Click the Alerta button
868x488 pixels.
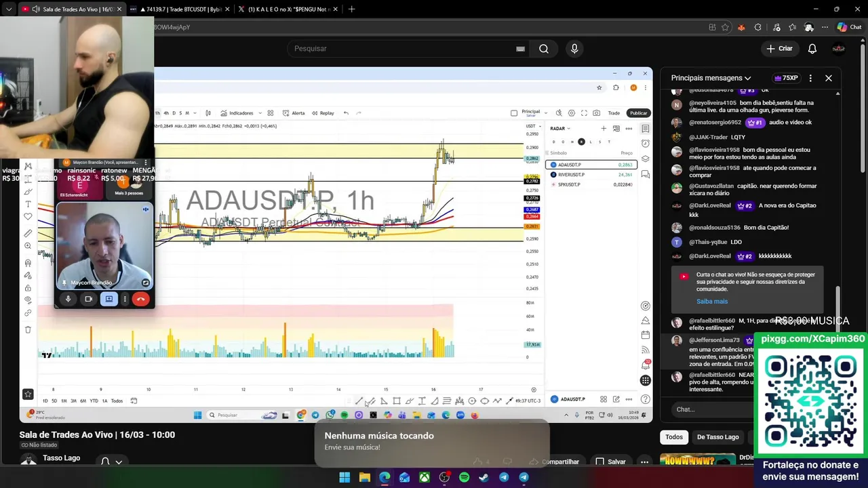click(294, 113)
